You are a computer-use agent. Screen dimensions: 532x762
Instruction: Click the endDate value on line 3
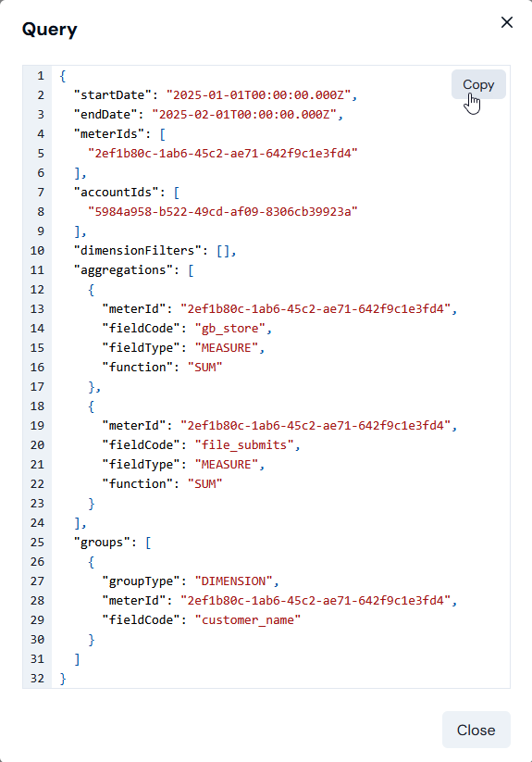244,114
